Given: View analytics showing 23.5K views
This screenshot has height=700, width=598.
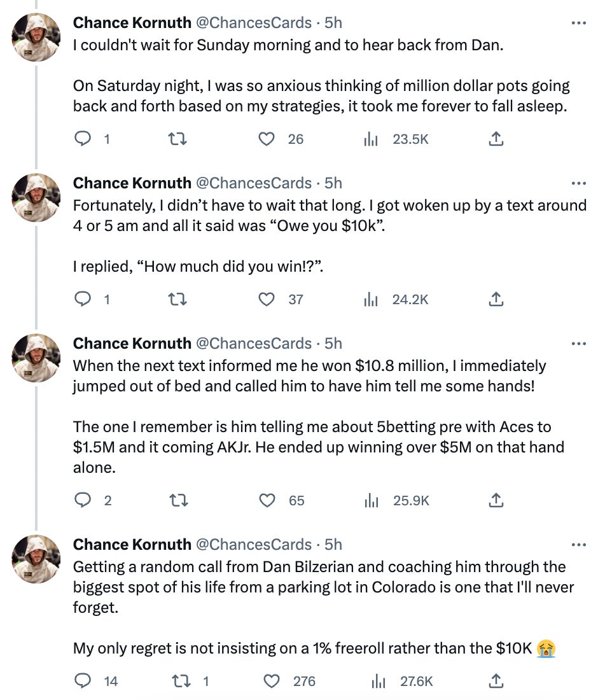Looking at the screenshot, I should pos(371,139).
